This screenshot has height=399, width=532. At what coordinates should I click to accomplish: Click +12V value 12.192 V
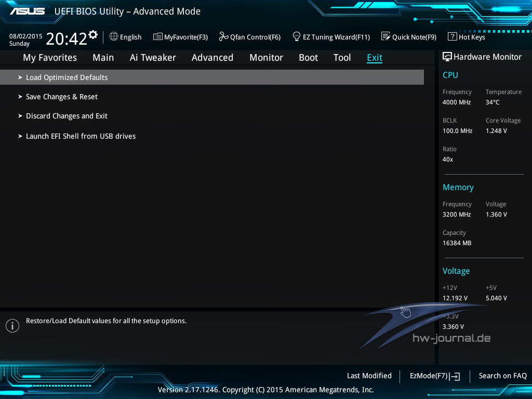point(455,298)
